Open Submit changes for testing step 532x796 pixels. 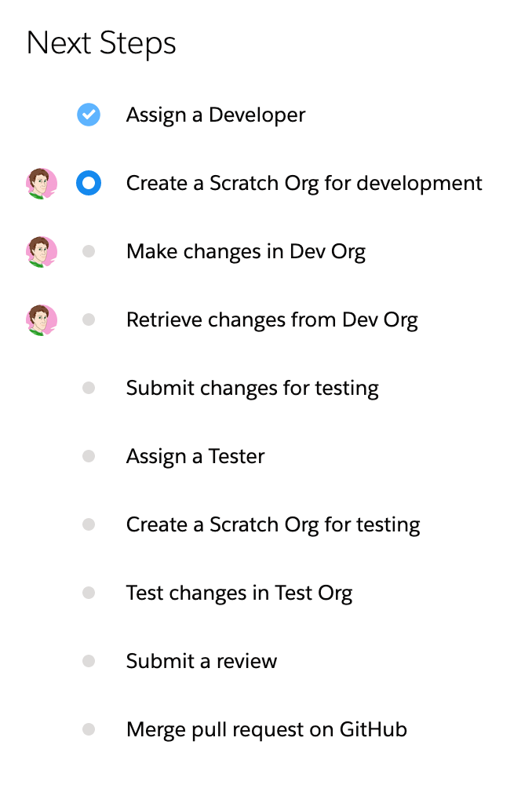(252, 388)
